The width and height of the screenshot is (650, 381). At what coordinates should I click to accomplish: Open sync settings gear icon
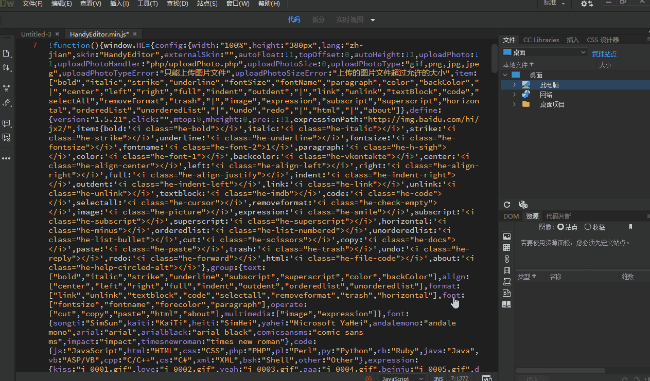(x=587, y=4)
